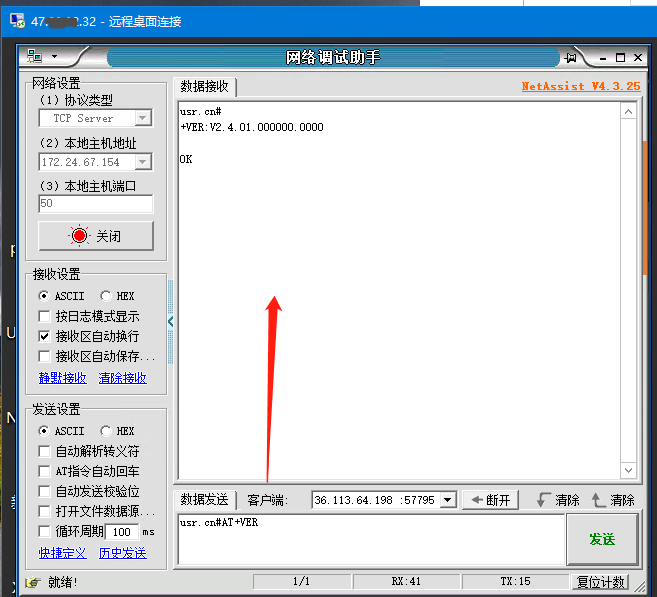Click the cycle period 100 ms input

(122, 532)
